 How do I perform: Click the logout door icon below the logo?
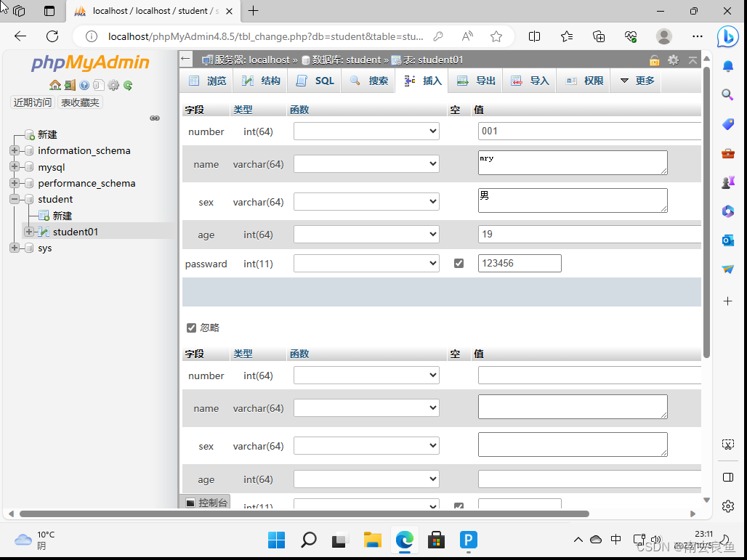tap(70, 85)
